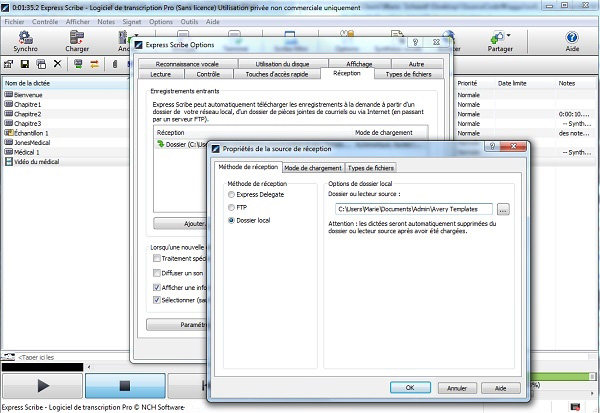This screenshot has height=413, width=600.
Task: Open the Utilisation du disque tab
Action: point(282,64)
